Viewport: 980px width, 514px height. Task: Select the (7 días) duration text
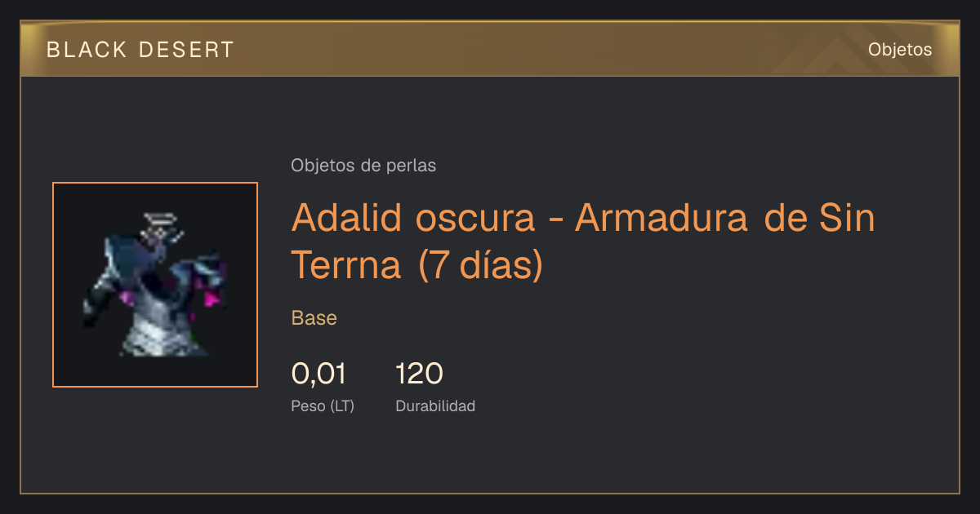tap(480, 266)
